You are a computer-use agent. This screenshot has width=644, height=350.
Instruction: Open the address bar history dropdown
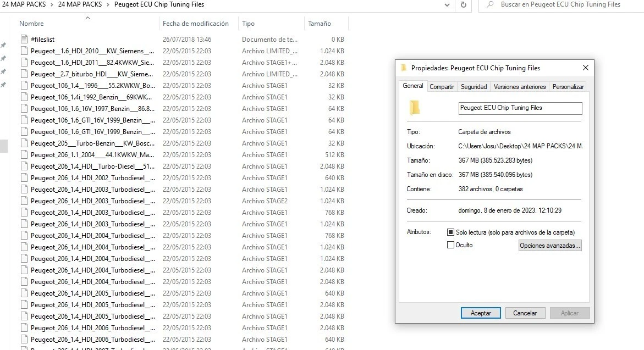tap(447, 5)
